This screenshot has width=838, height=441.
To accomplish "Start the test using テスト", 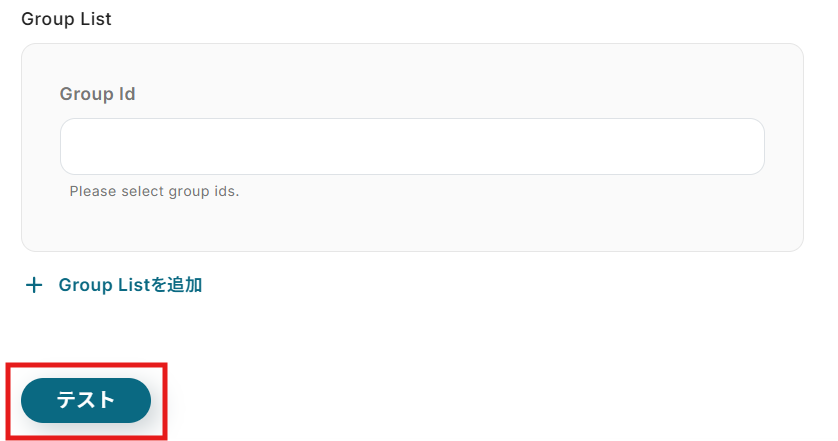I will pos(86,400).
